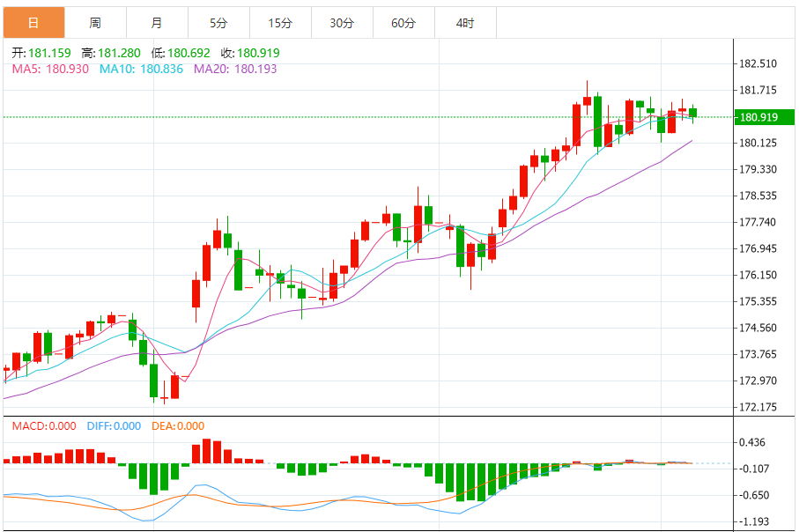This screenshot has width=799, height=532.
Task: Select the 30分 timeframe tab
Action: coord(342,23)
